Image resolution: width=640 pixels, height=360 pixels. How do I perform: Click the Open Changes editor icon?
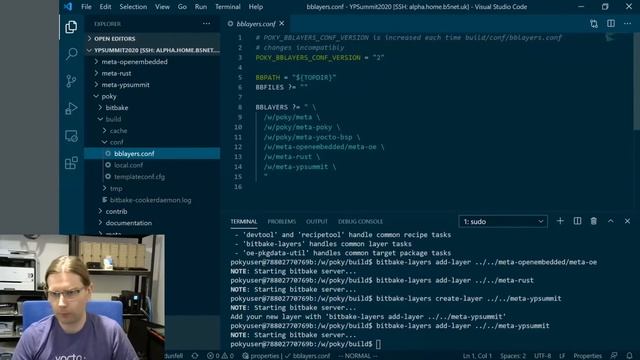pos(594,24)
